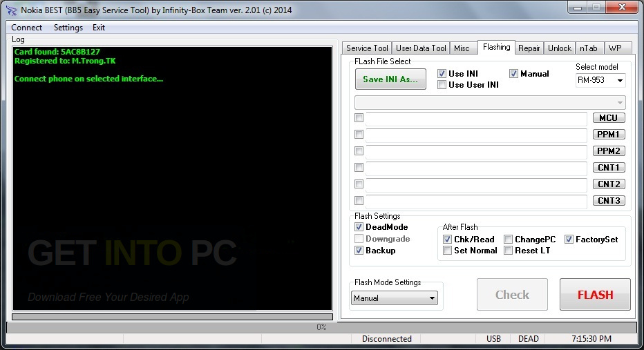Tick the checkbox beside the MCU row
The width and height of the screenshot is (644, 350).
point(359,118)
